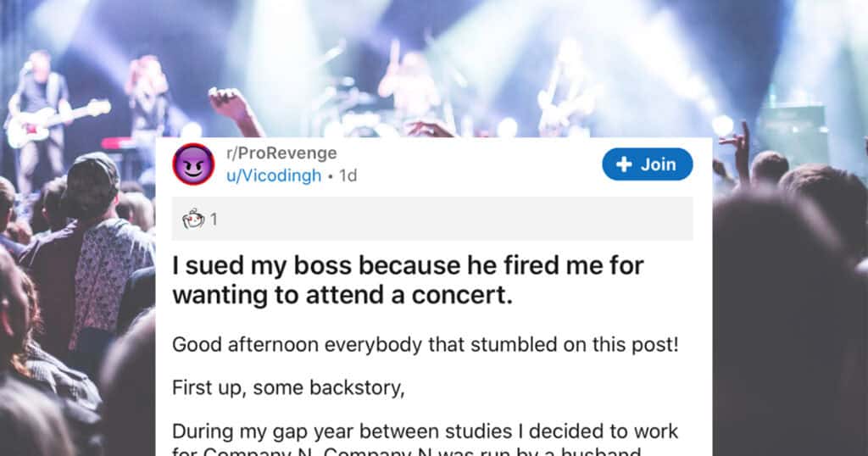Click the award count number 1
Screen dimensions: 868x456
click(214, 220)
